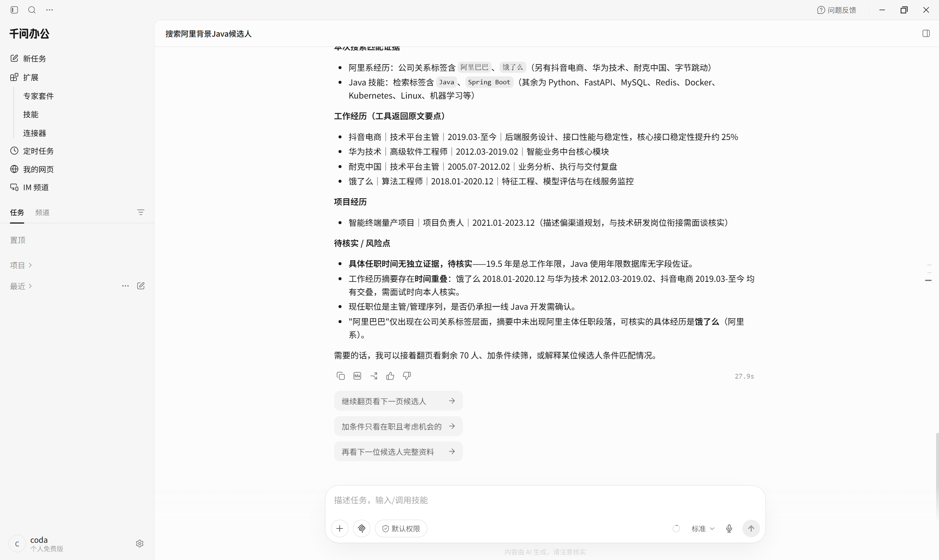
Task: Activate the microphone voice input icon
Action: [x=729, y=529]
